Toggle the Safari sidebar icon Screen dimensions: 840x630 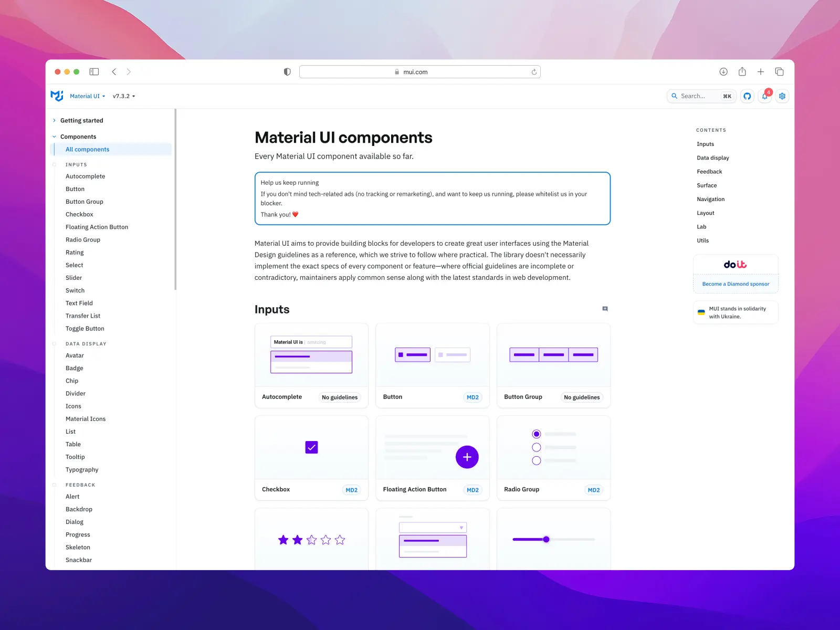94,72
